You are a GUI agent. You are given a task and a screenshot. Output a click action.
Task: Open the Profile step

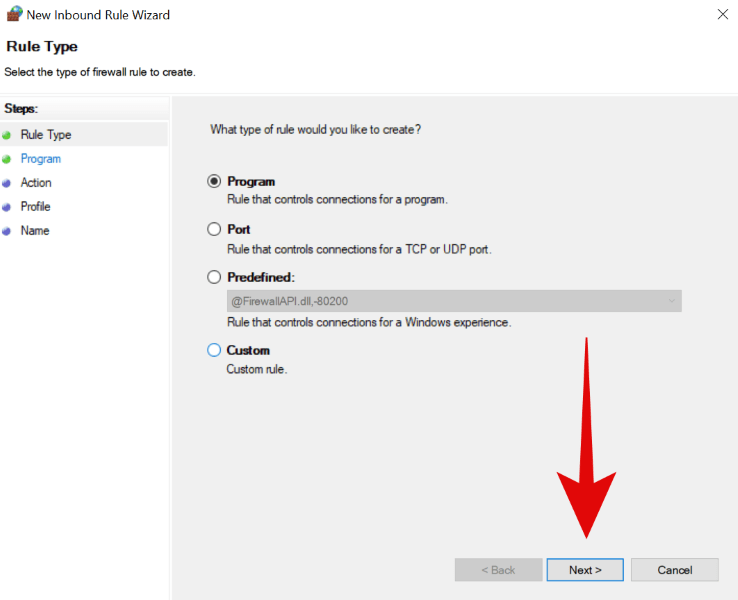pyautogui.click(x=36, y=207)
